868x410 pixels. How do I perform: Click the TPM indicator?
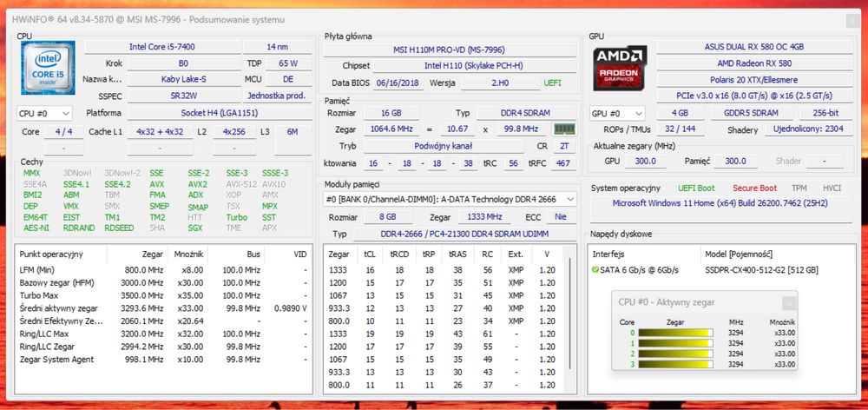[x=799, y=188]
